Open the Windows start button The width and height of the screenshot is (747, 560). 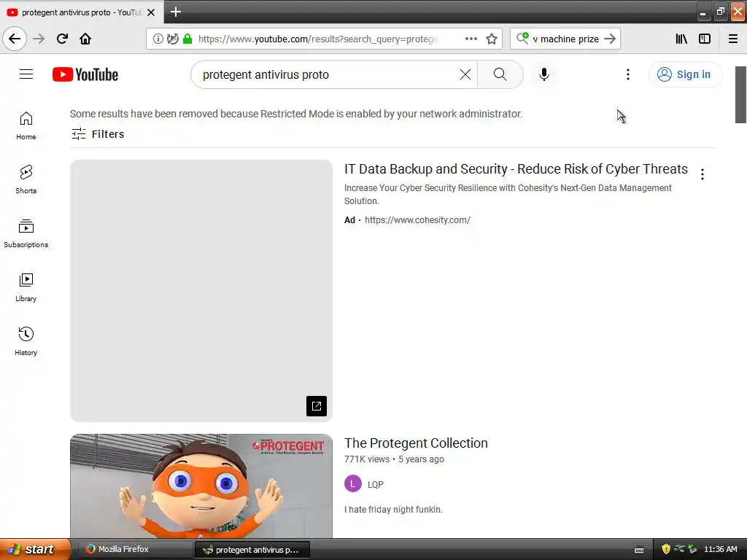point(35,550)
